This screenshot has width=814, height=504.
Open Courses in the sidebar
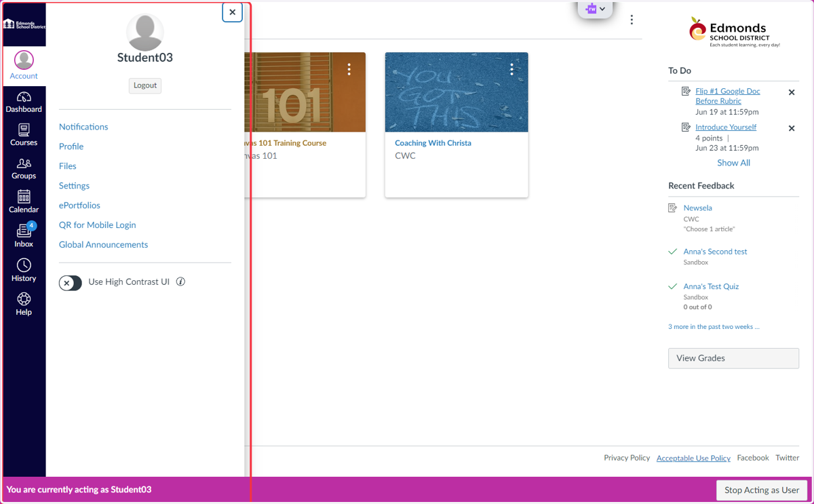(x=24, y=135)
